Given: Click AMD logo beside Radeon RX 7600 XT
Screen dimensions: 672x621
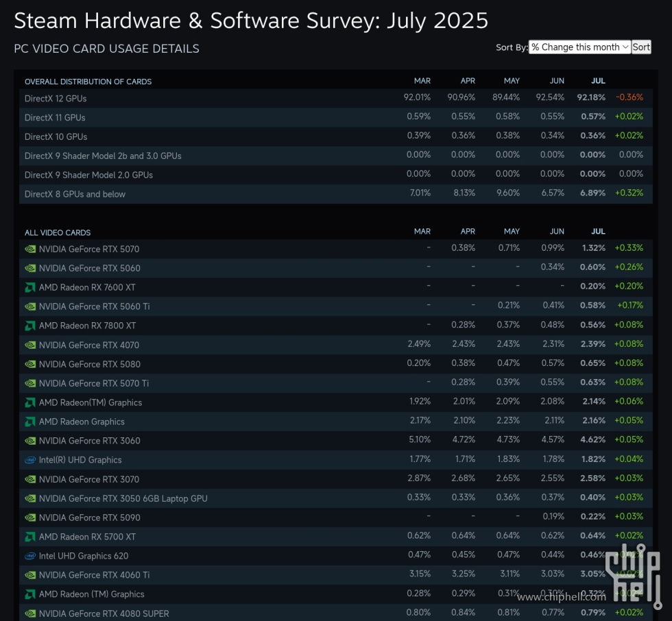Looking at the screenshot, I should point(30,287).
